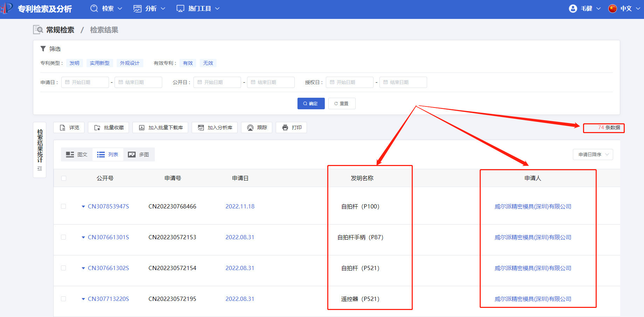Select the 发明 patent type filter
The image size is (644, 317).
coord(74,63)
